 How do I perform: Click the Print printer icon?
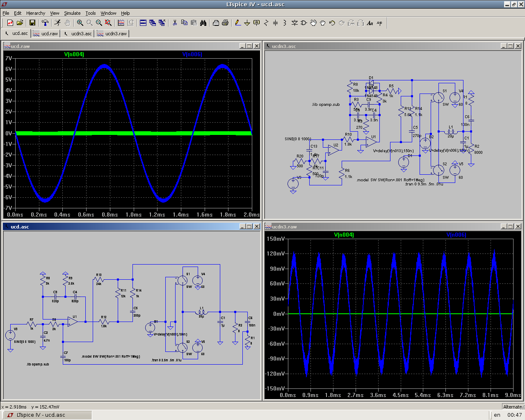(x=225, y=23)
